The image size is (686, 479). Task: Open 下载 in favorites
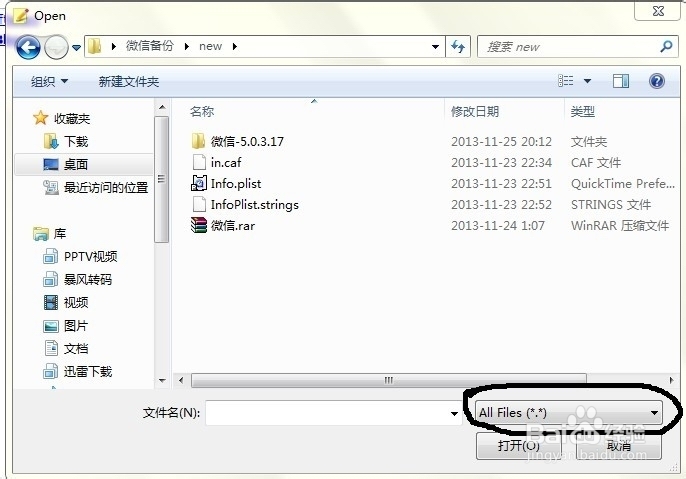tap(76, 142)
